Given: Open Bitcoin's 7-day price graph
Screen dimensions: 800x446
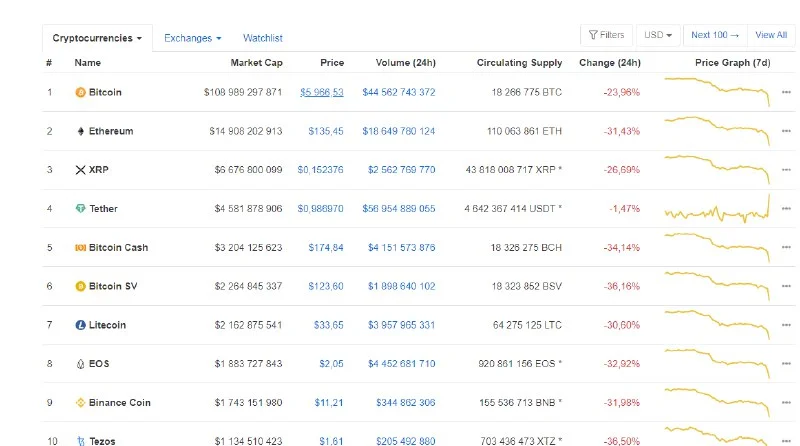Looking at the screenshot, I should click(716, 93).
